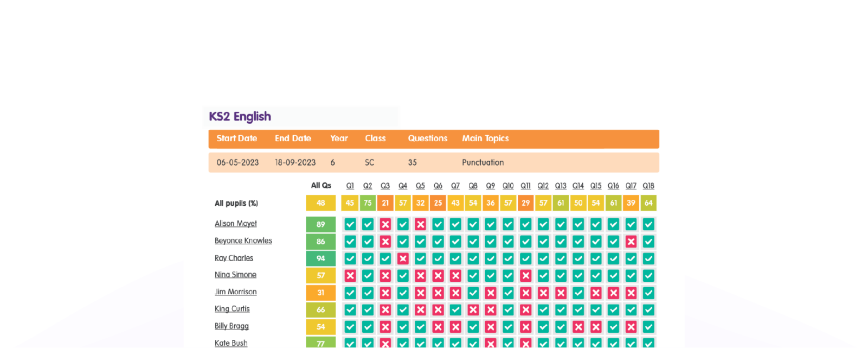Viewport: 868px width, 348px height.
Task: Select Nina Simone's Q11 red cross
Action: pos(525,276)
